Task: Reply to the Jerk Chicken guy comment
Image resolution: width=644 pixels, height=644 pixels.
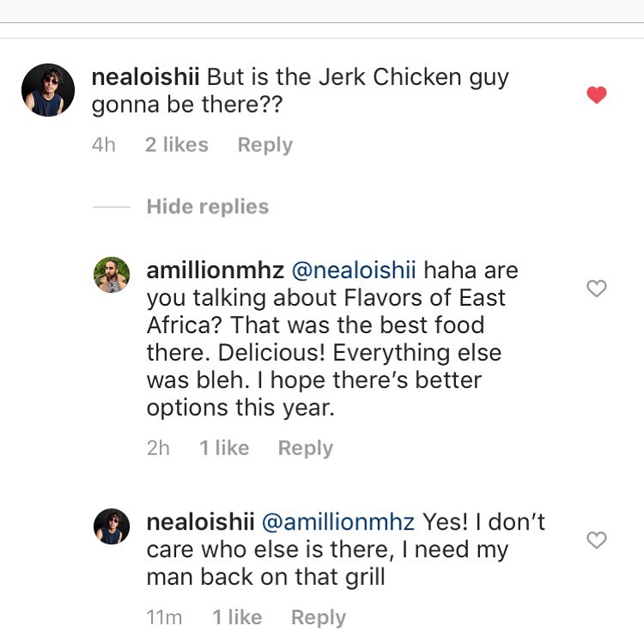Action: 264,145
